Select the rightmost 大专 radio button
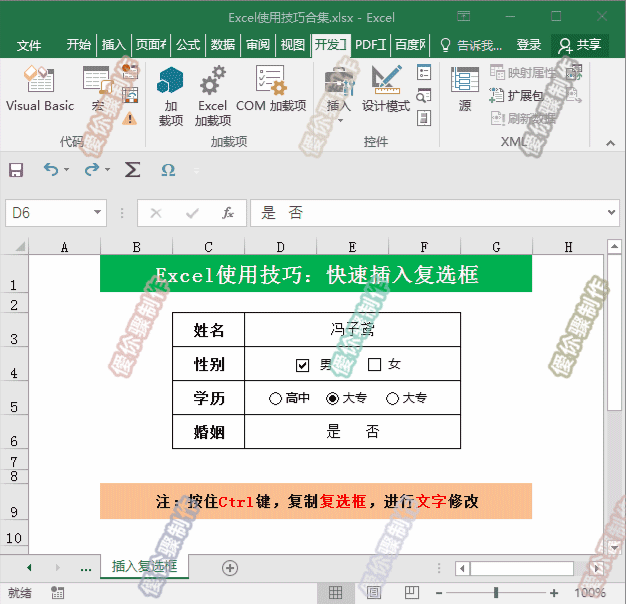 click(x=392, y=398)
